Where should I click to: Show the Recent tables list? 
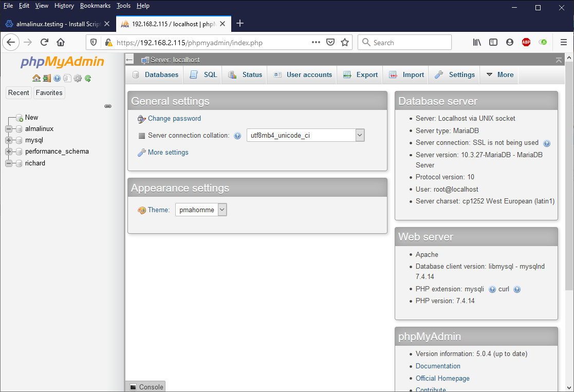[18, 92]
